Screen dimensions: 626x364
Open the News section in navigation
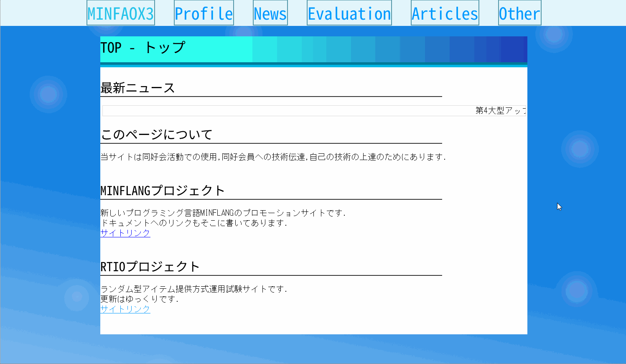[x=270, y=13]
